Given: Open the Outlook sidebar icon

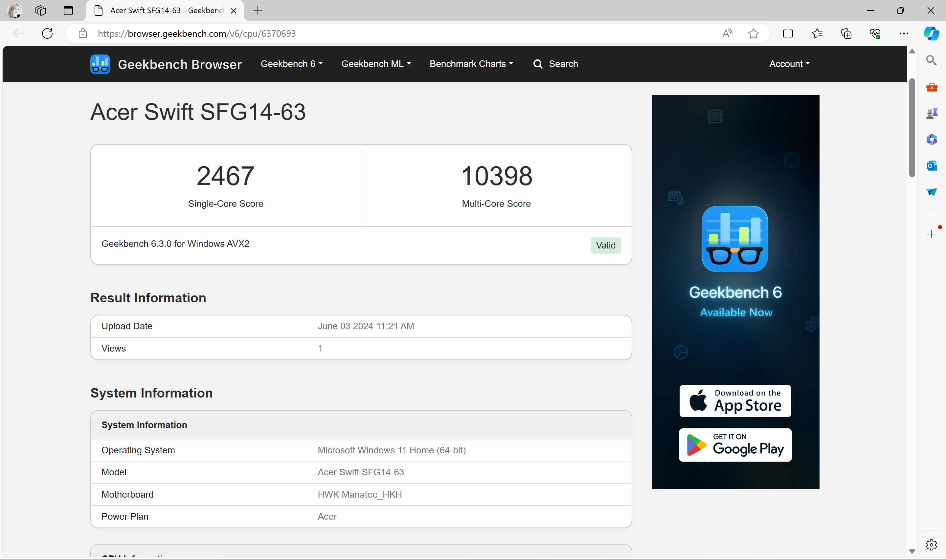Looking at the screenshot, I should (931, 166).
